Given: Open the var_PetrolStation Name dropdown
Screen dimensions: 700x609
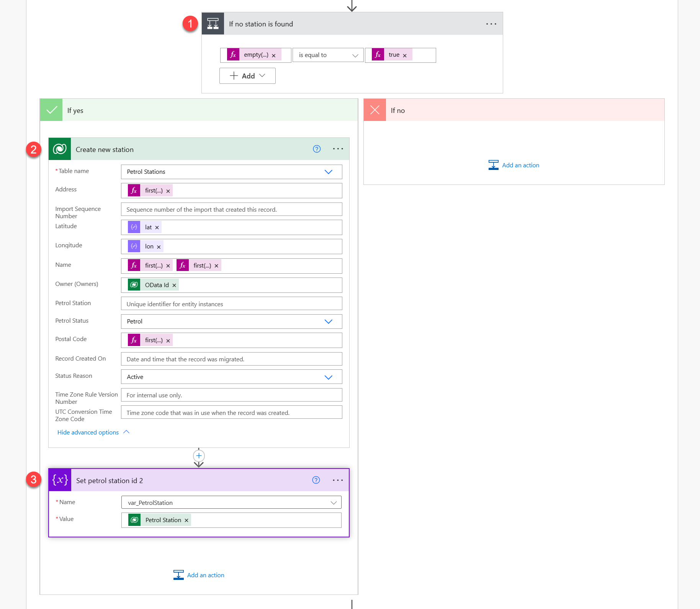Looking at the screenshot, I should coord(333,503).
